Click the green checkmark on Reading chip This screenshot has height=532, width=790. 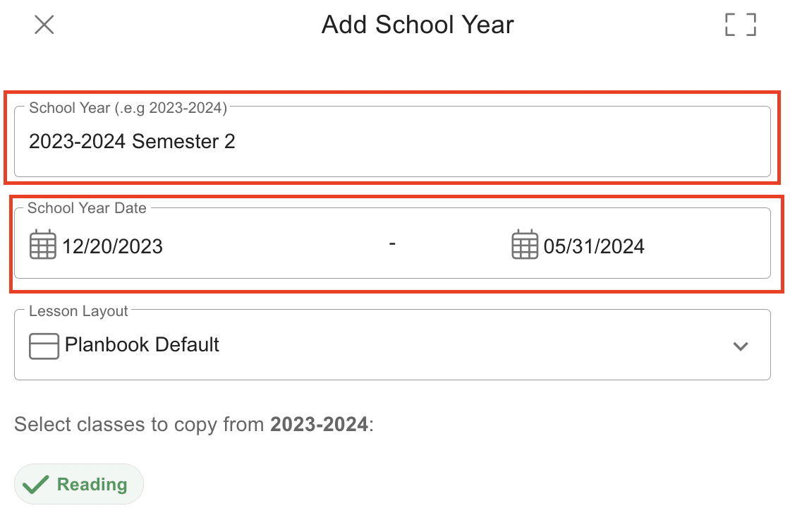[x=36, y=485]
